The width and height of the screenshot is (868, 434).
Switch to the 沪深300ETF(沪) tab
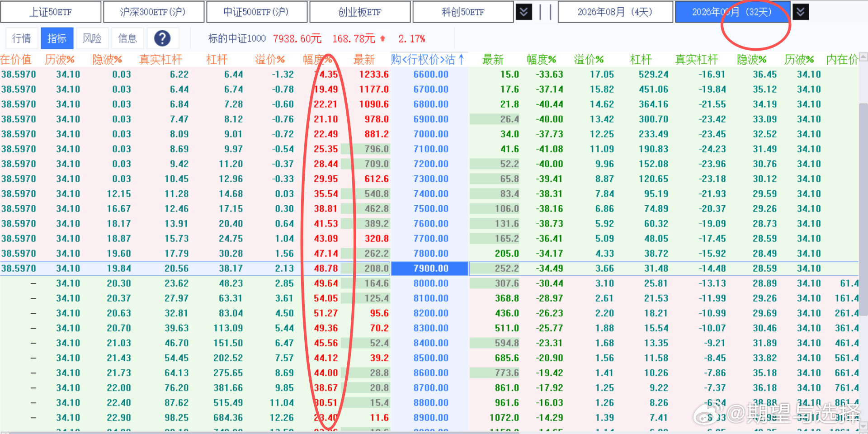154,12
